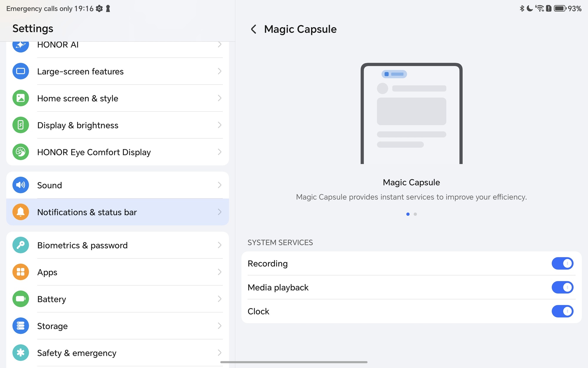Open the Storage settings entry

tap(118, 326)
